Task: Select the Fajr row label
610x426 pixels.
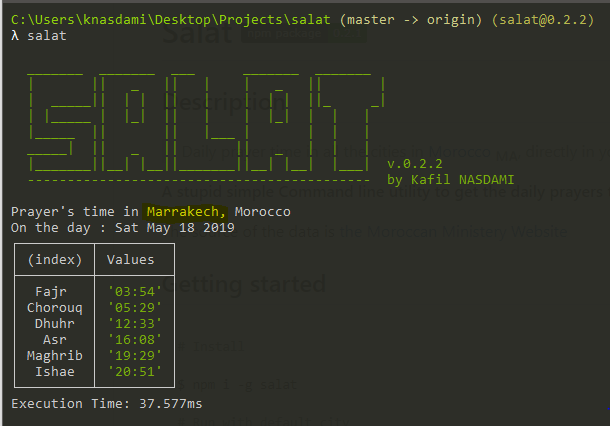Action: click(x=51, y=291)
